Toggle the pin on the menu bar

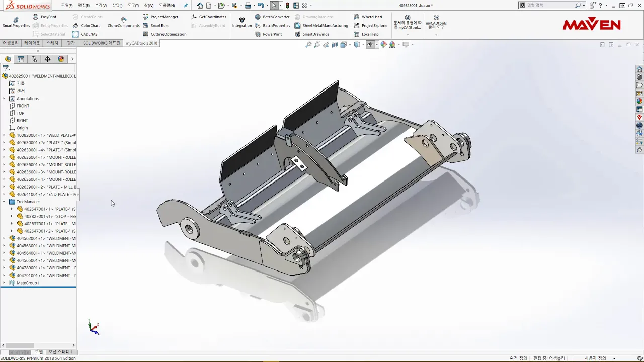click(186, 5)
